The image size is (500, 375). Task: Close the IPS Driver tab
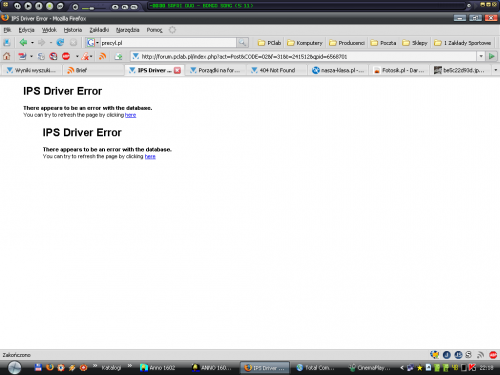(177, 70)
